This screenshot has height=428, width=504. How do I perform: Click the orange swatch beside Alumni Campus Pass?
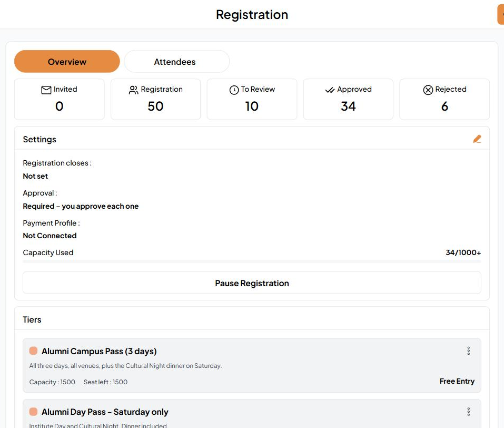point(33,351)
